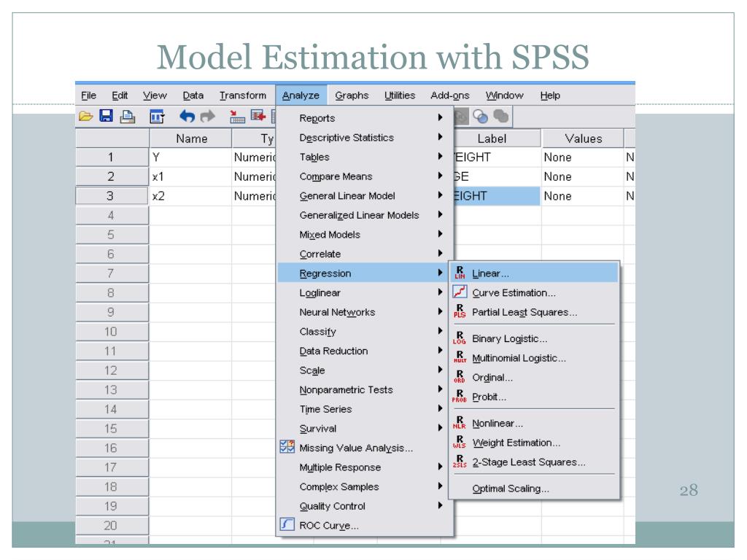Expand the Survival submenu arrow
Screen dimensions: 747x560
[x=440, y=427]
